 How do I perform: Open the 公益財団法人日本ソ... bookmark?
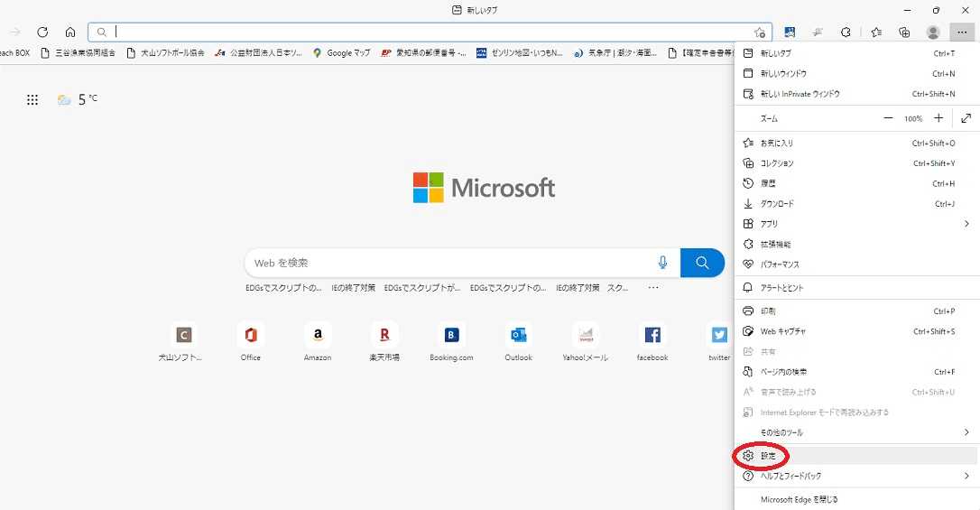point(258,53)
